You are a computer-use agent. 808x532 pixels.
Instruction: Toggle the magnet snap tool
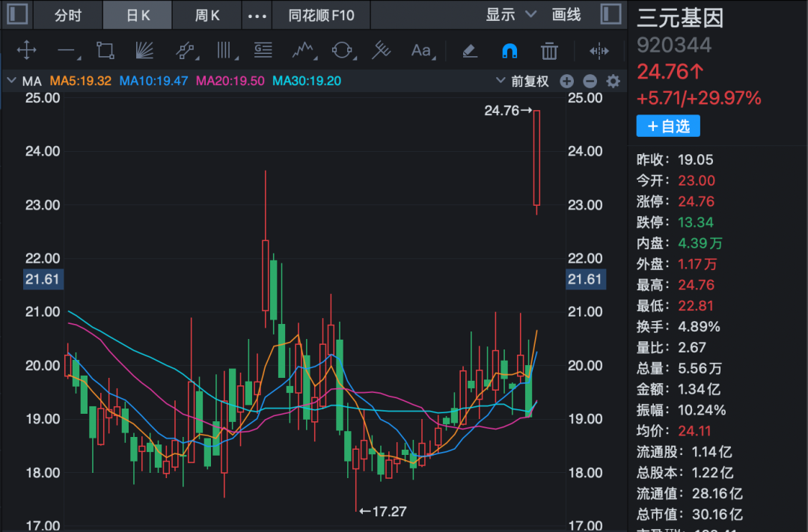pos(509,51)
